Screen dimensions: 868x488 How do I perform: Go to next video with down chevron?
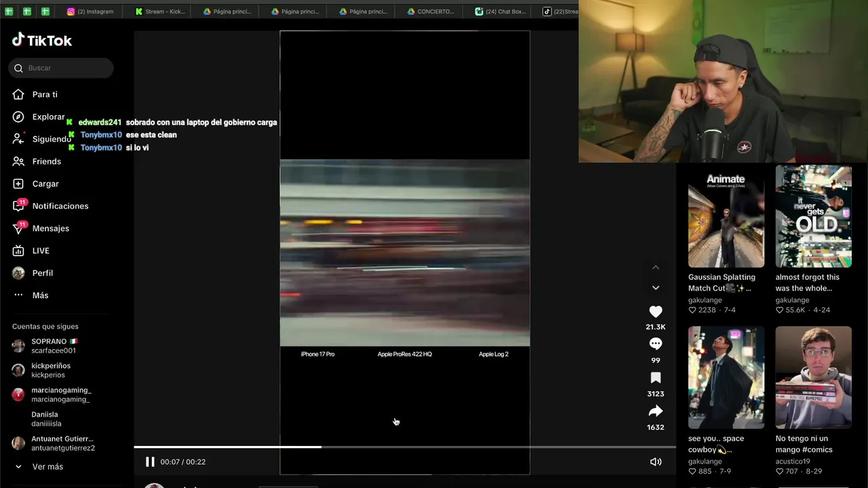[x=656, y=287]
